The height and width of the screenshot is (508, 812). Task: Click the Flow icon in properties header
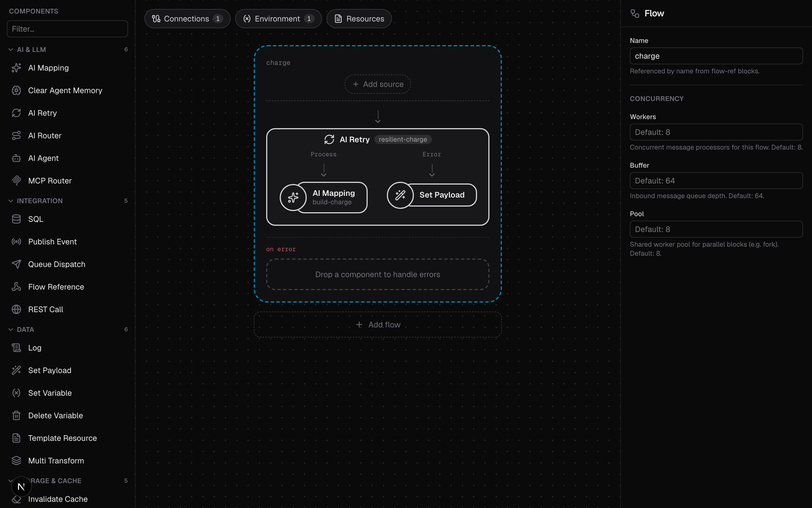[634, 14]
